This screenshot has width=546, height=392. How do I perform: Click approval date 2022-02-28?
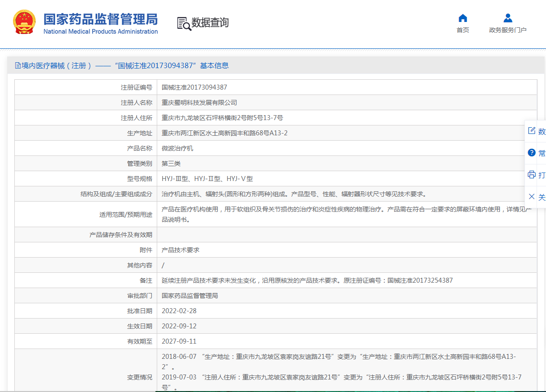click(179, 311)
